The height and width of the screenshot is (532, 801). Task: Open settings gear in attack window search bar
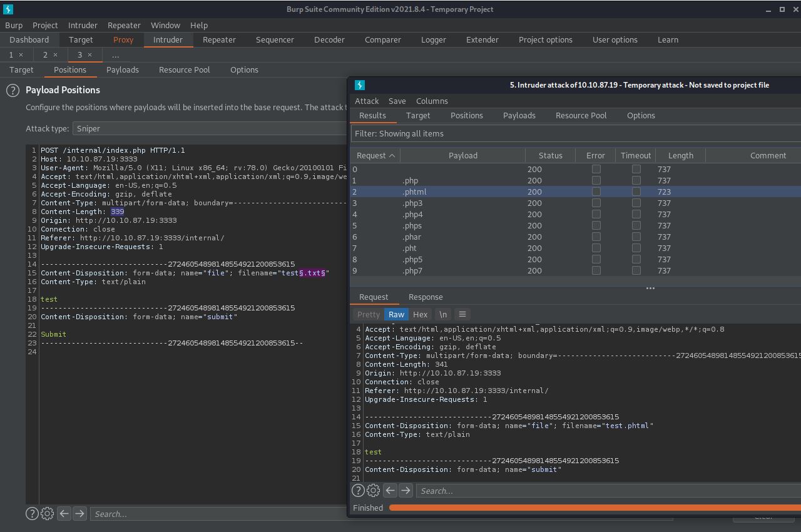tap(373, 491)
